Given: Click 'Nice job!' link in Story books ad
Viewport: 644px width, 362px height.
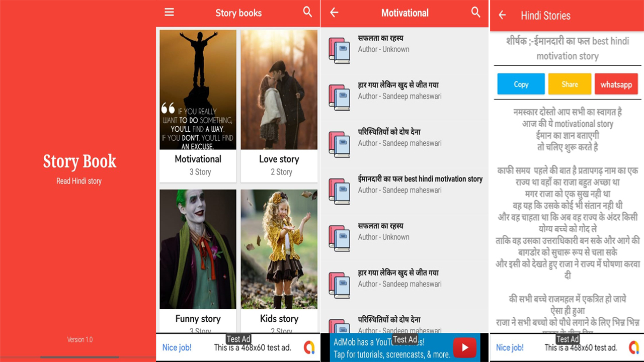Looking at the screenshot, I should (x=177, y=347).
